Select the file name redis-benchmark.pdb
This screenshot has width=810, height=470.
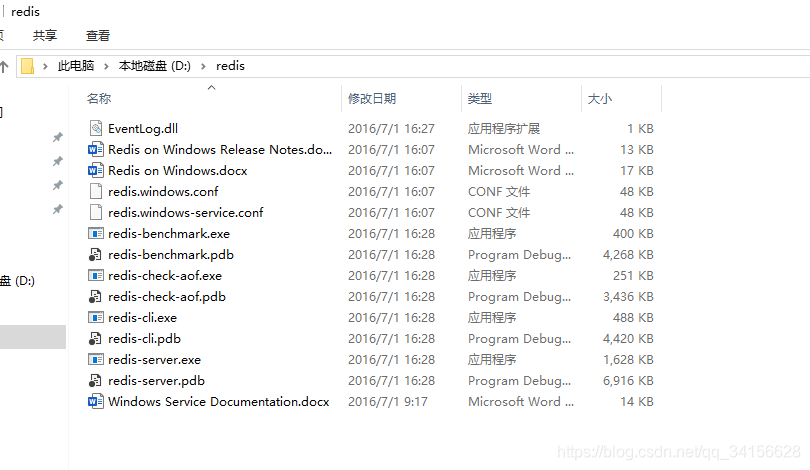coord(171,255)
